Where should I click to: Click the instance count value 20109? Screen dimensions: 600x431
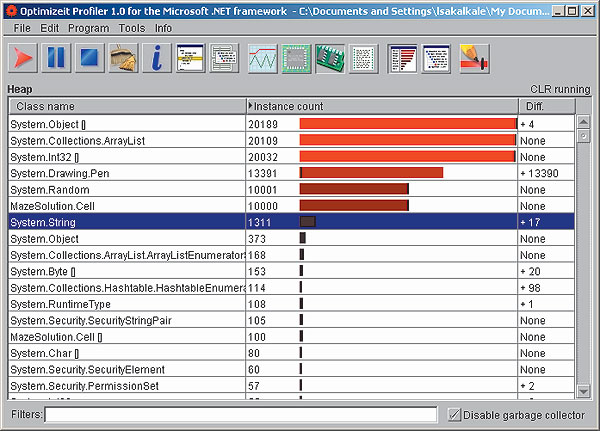click(263, 140)
